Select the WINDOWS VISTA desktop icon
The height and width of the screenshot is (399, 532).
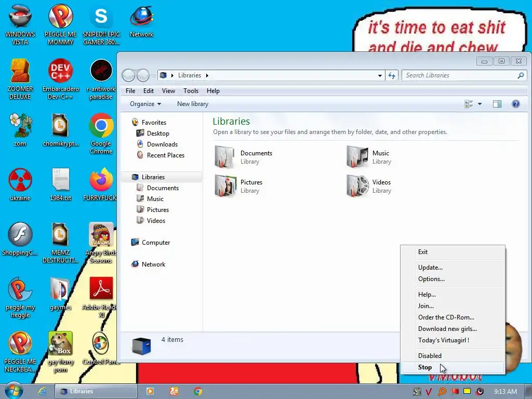click(x=20, y=24)
